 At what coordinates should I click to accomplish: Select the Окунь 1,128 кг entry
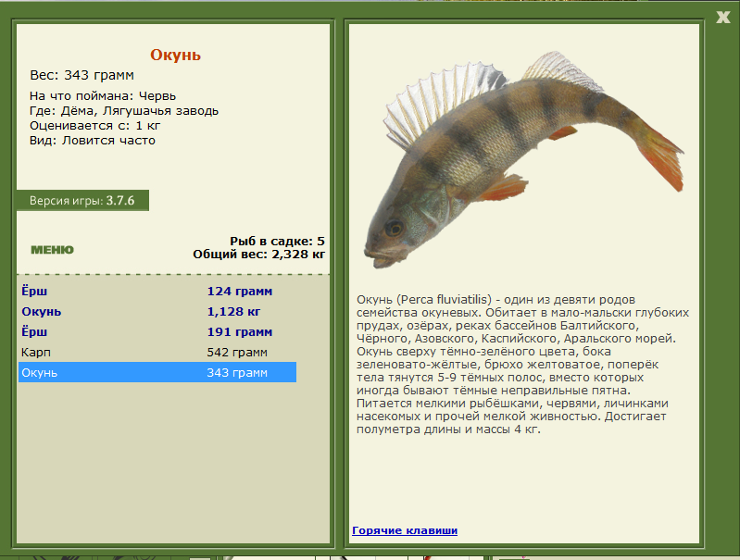pos(41,311)
